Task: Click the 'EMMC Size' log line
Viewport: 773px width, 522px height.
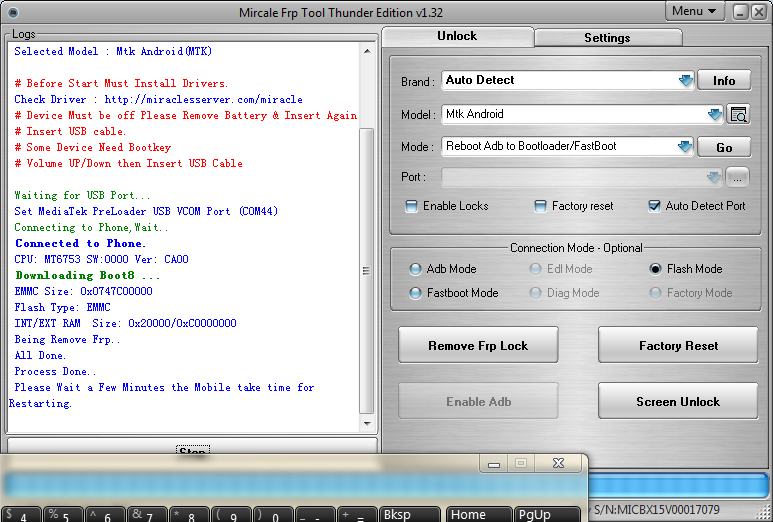Action: click(x=83, y=291)
